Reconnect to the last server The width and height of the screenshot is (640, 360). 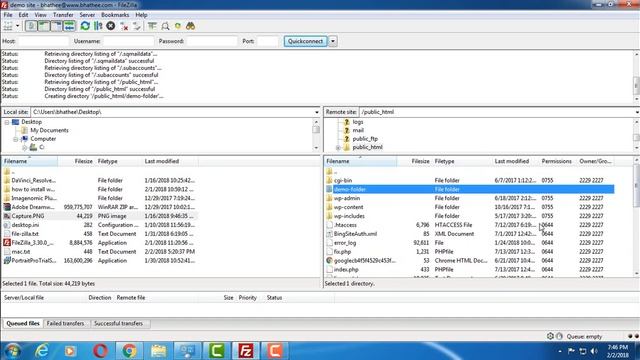coord(137,26)
